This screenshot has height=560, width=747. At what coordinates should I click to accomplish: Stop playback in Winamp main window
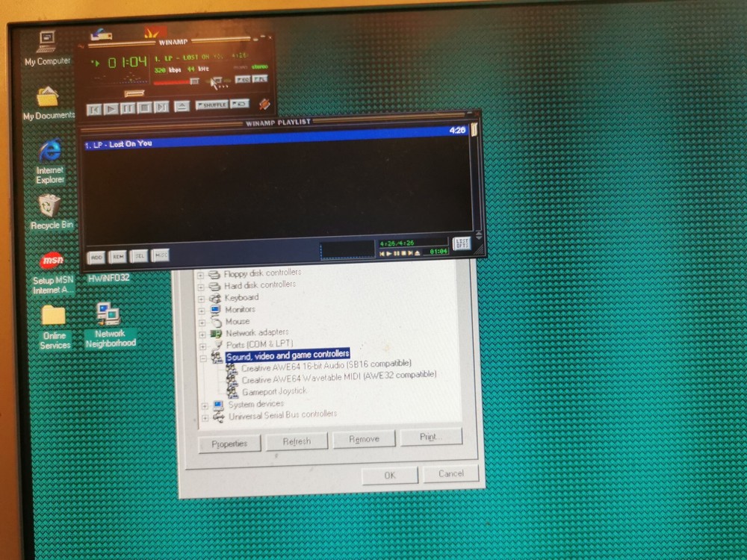pos(145,108)
